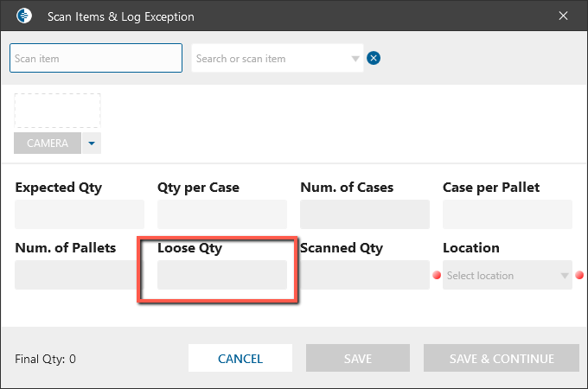588x389 pixels.
Task: Expand the CAMERA button dropdown arrow
Action: (x=92, y=143)
